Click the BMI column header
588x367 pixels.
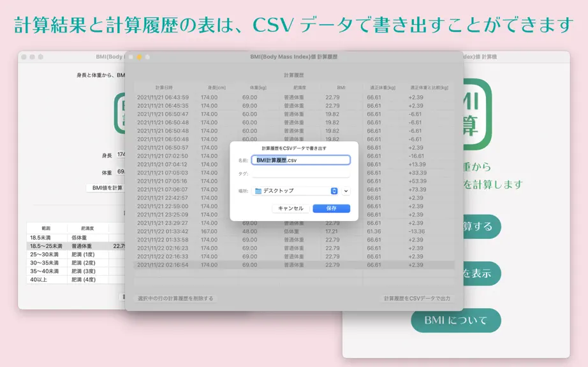tap(341, 88)
